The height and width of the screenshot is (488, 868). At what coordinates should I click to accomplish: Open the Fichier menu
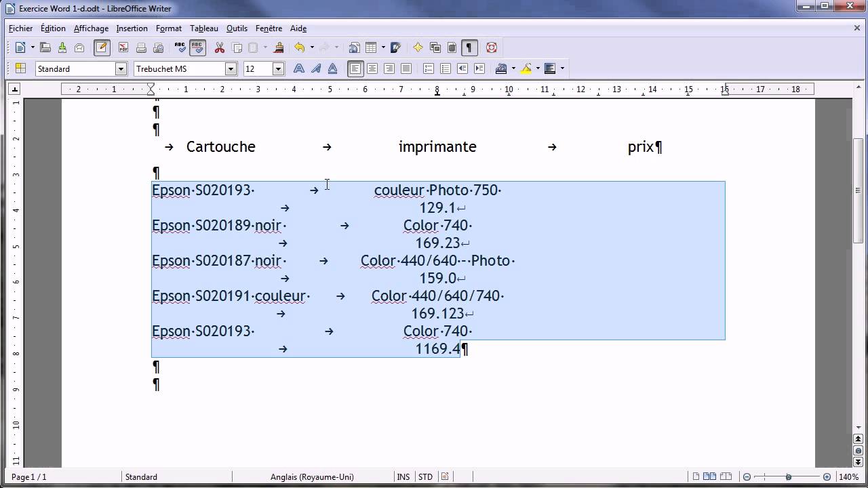tap(21, 28)
